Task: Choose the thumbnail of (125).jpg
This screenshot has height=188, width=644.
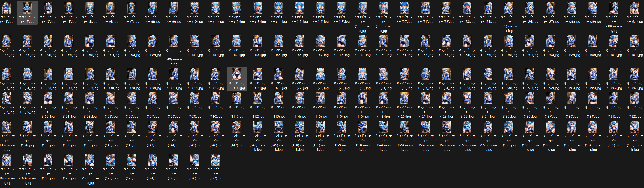Action: point(509,98)
